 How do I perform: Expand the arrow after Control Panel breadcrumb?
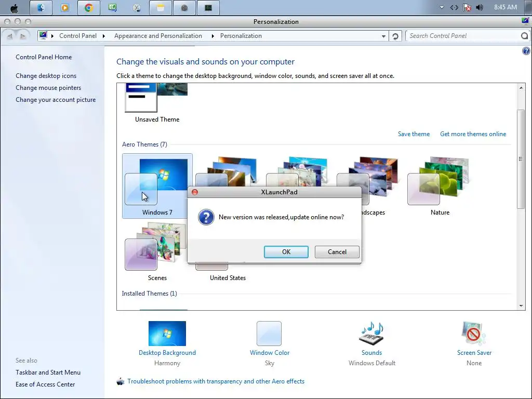104,36
